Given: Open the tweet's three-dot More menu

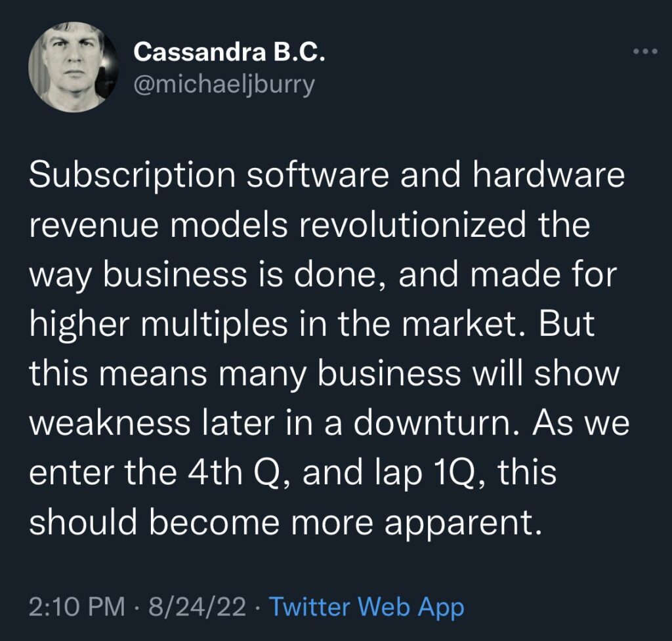Looking at the screenshot, I should 644,52.
